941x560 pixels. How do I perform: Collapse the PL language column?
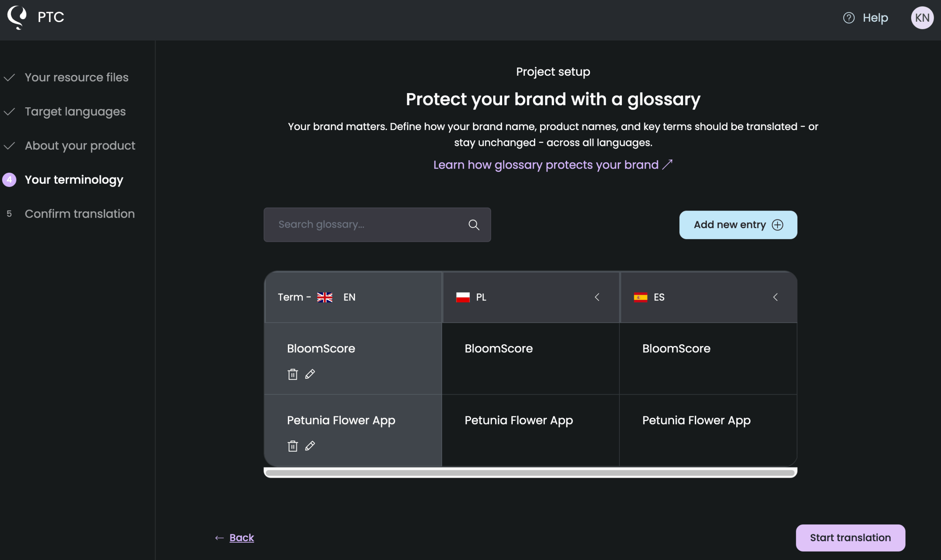tap(597, 297)
